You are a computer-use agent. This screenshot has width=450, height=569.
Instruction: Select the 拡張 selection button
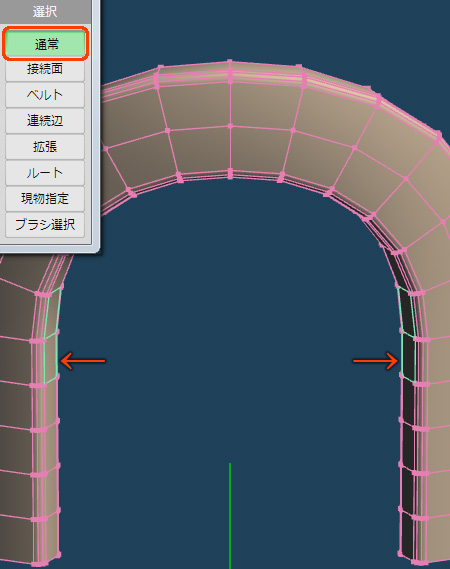pos(45,147)
